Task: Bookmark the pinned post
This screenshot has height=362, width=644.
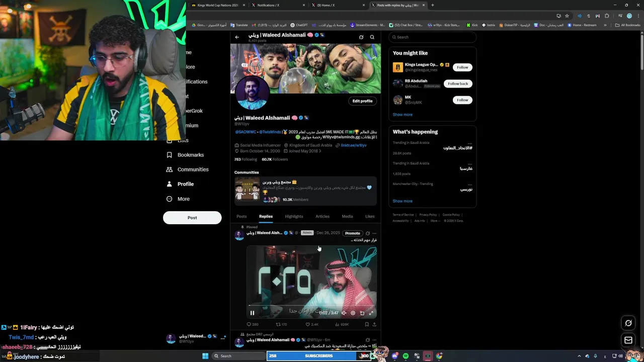Action: (367, 324)
